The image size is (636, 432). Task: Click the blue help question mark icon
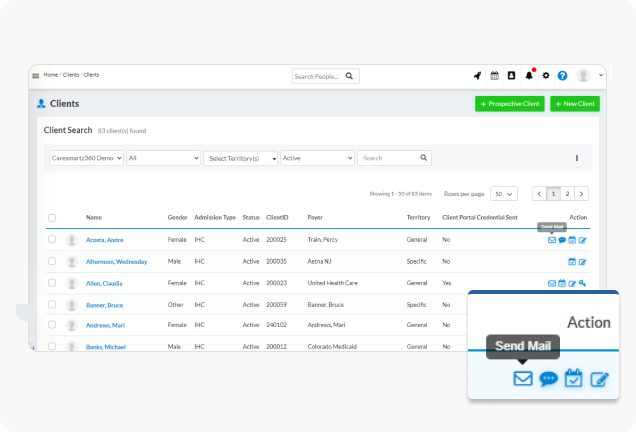562,75
